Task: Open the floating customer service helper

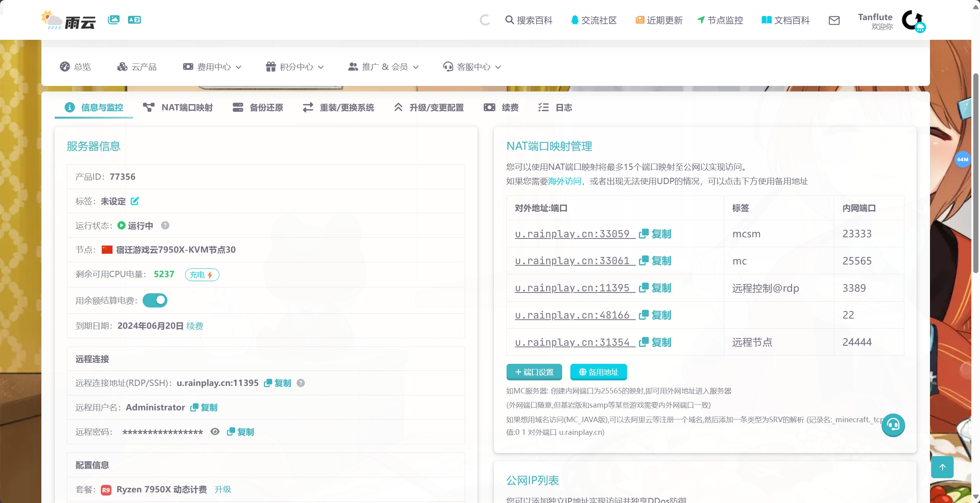Action: (x=893, y=425)
